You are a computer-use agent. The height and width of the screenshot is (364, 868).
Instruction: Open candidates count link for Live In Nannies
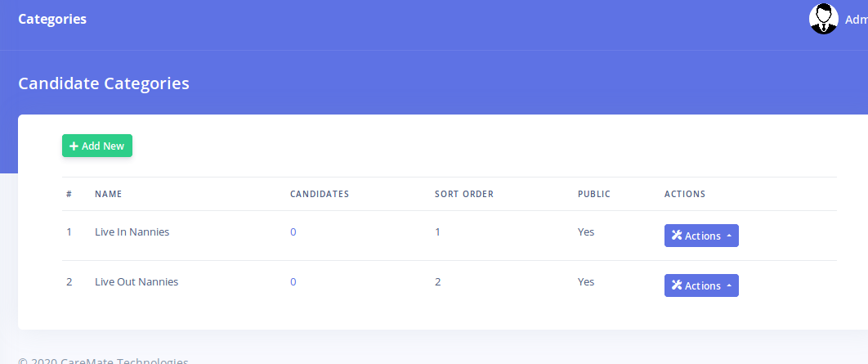[x=293, y=232]
